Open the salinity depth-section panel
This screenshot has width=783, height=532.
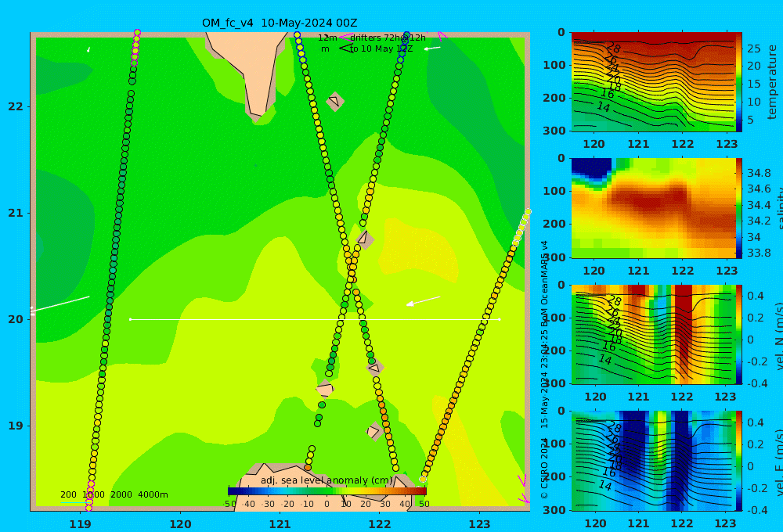[653, 208]
